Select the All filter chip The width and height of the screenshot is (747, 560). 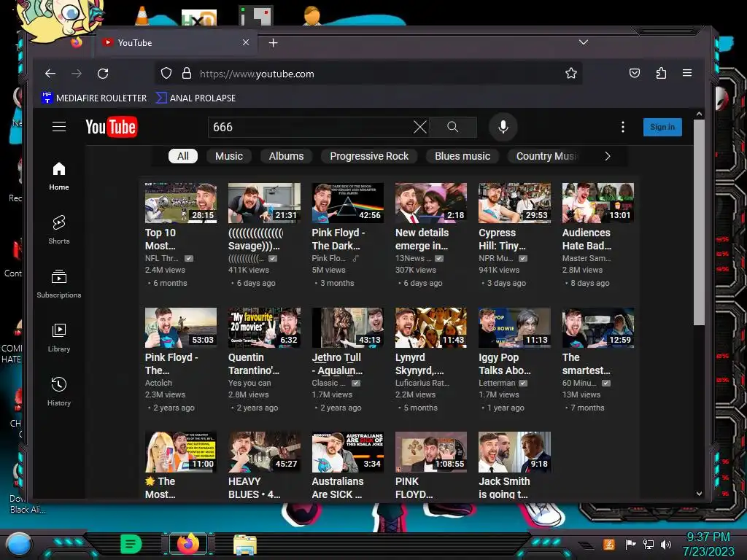coord(183,156)
